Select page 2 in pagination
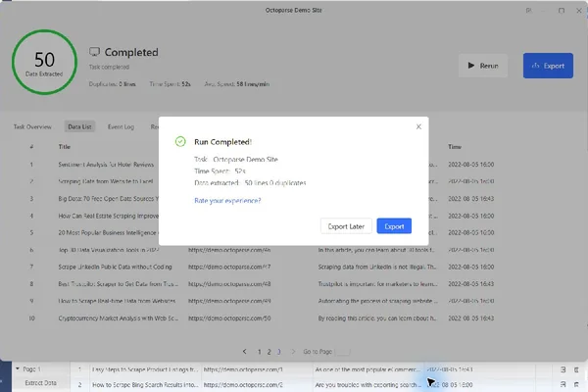 tap(269, 352)
